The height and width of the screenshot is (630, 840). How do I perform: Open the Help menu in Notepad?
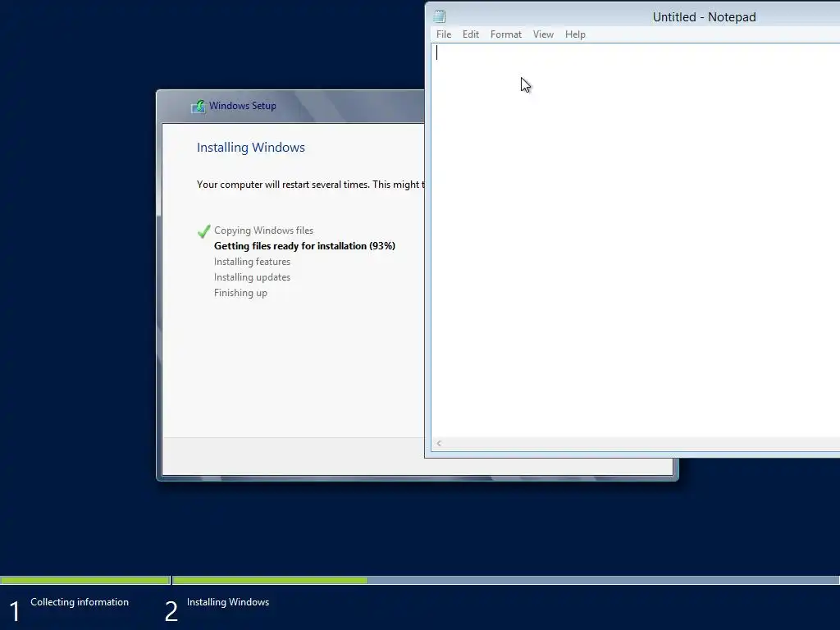575,34
